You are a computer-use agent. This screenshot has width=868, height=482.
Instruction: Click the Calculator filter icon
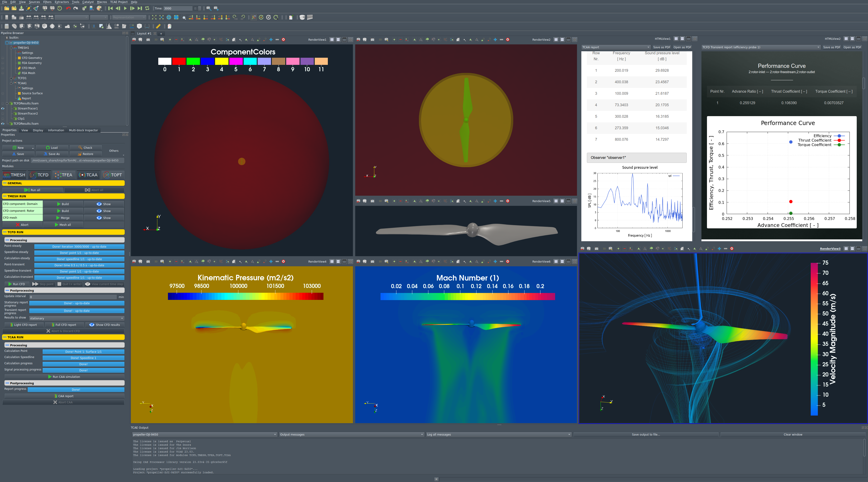click(6, 26)
